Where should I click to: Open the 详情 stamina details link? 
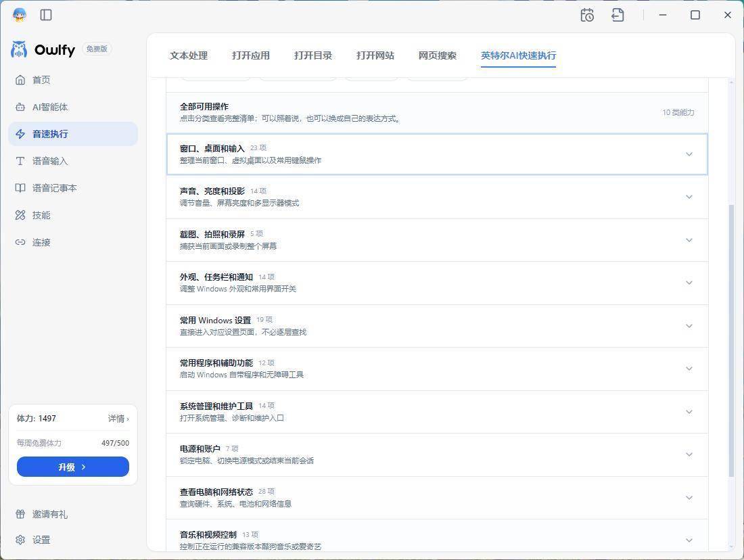click(118, 419)
